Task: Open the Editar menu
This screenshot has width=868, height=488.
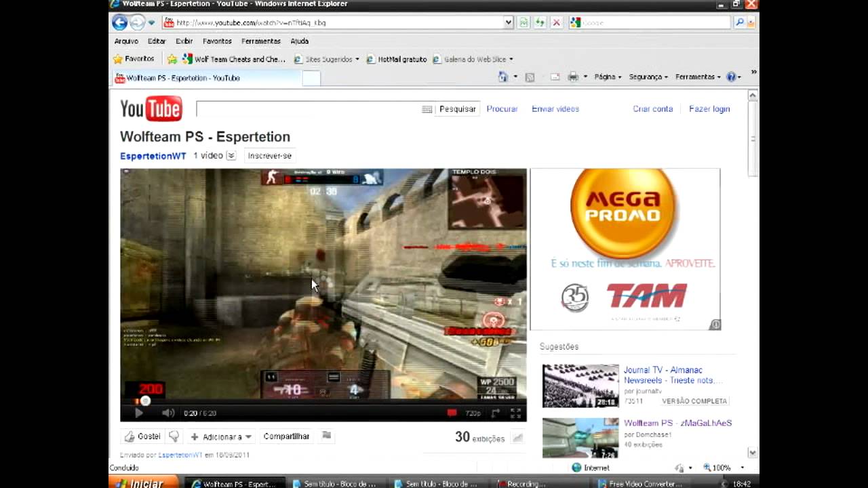Action: 157,41
